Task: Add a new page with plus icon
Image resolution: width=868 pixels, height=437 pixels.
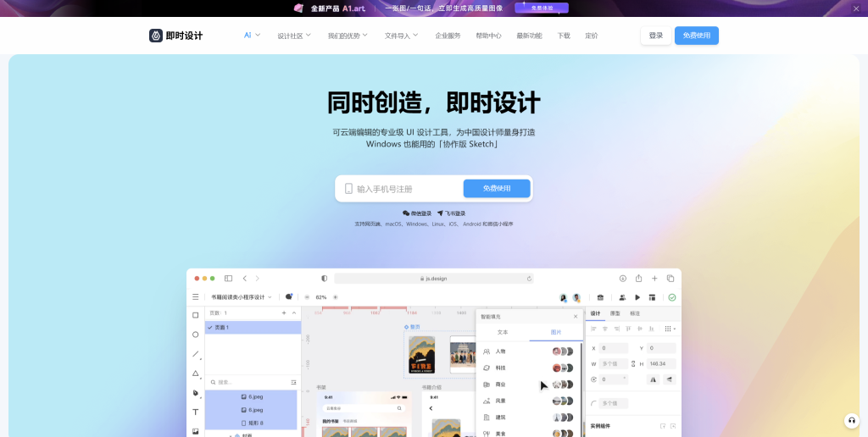Action: click(284, 313)
